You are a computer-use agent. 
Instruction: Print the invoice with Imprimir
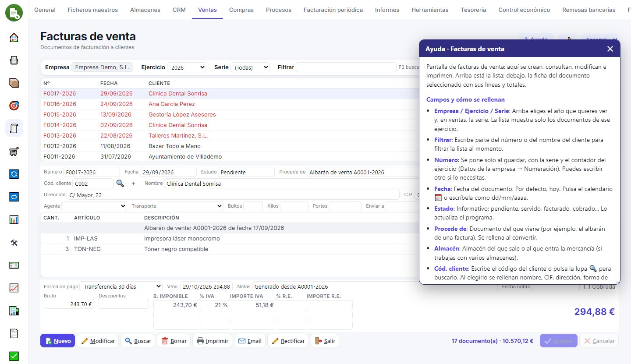click(x=213, y=341)
